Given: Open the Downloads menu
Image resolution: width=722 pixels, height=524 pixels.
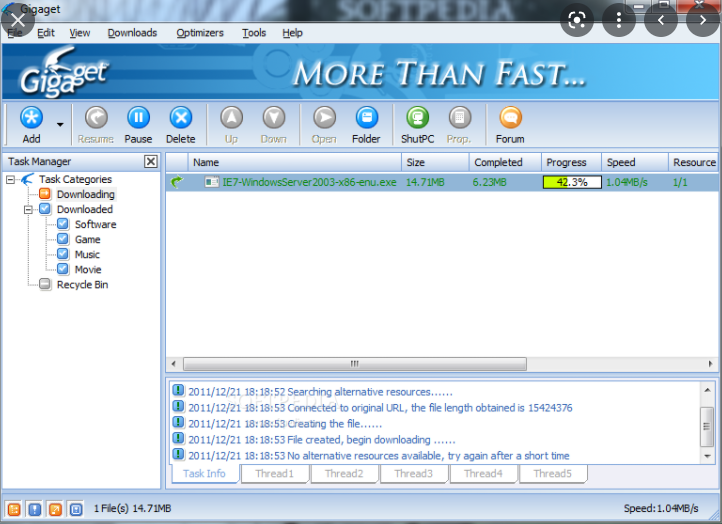Looking at the screenshot, I should click(132, 33).
